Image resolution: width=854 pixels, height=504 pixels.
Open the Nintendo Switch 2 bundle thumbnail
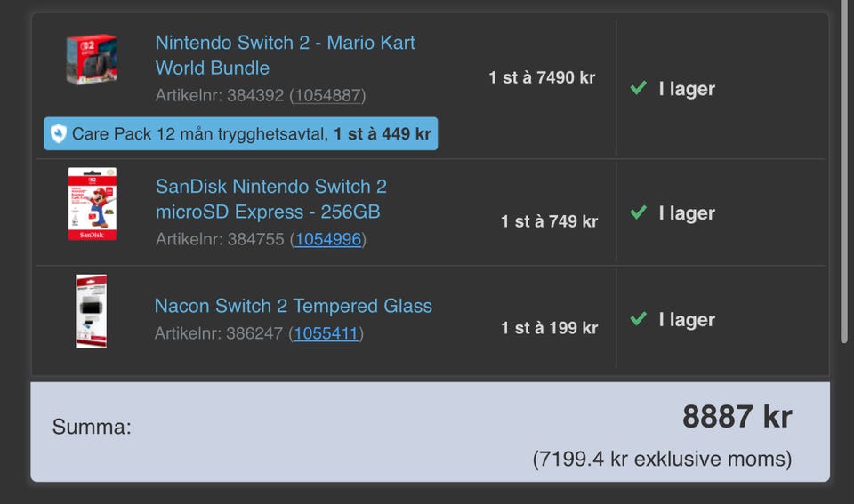[92, 60]
